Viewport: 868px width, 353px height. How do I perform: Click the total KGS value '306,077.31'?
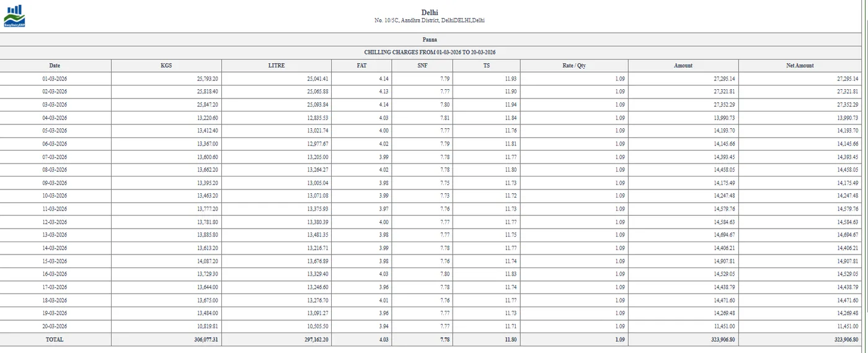coord(206,339)
